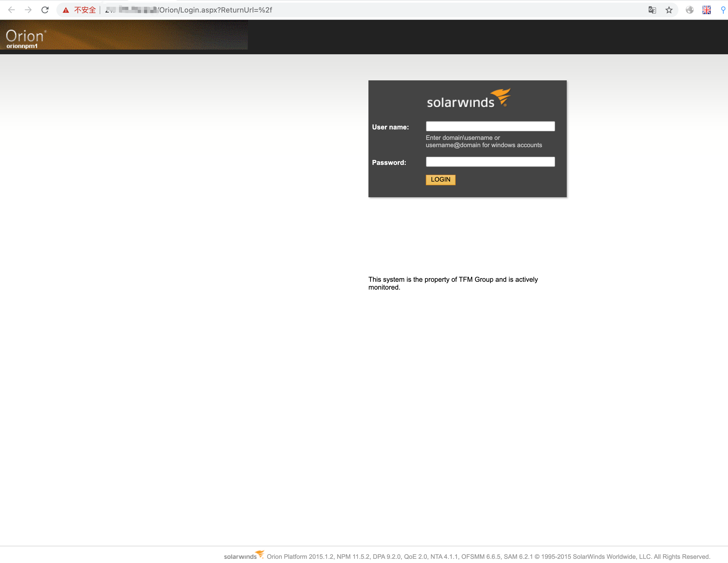This screenshot has width=728, height=563.
Task: Focus the User name input field
Action: point(490,126)
